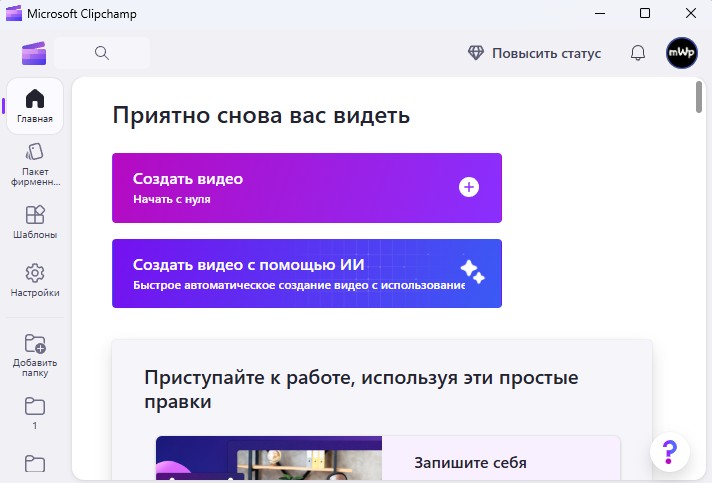
Task: Click the Clipchamp logo in the header
Action: tap(34, 53)
